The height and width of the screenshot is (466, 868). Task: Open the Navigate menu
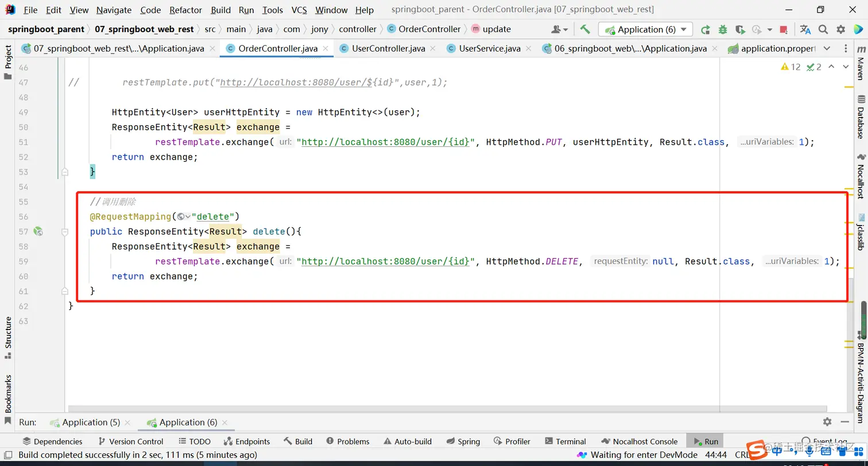coord(114,10)
